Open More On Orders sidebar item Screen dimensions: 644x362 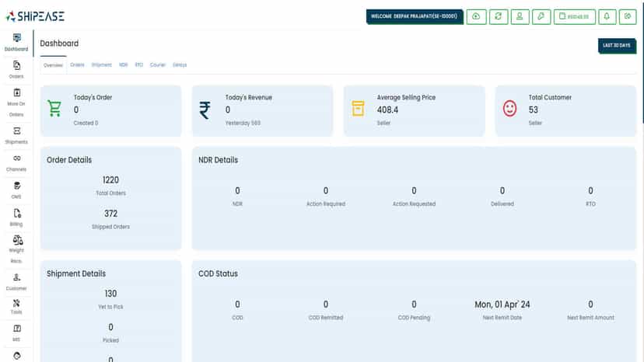(16, 103)
